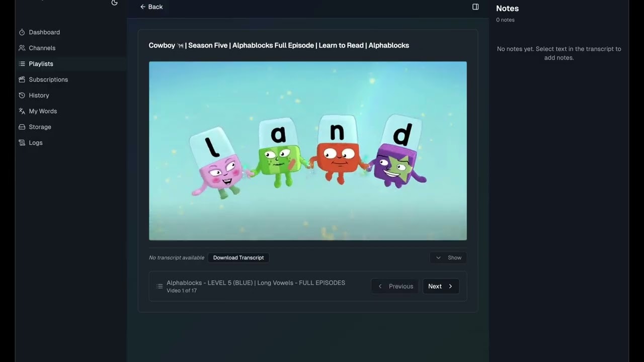Toggle the Notes side panel
This screenshot has width=644, height=362.
click(475, 7)
